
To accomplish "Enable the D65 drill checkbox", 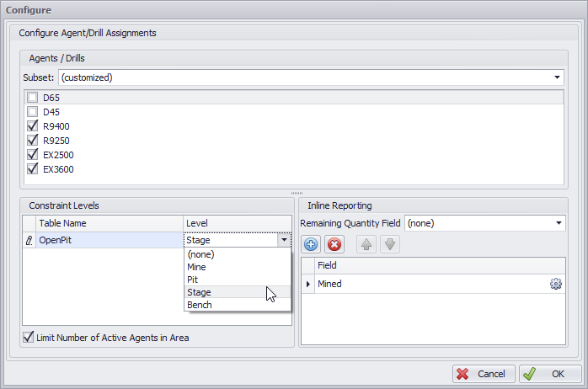I will tap(32, 98).
